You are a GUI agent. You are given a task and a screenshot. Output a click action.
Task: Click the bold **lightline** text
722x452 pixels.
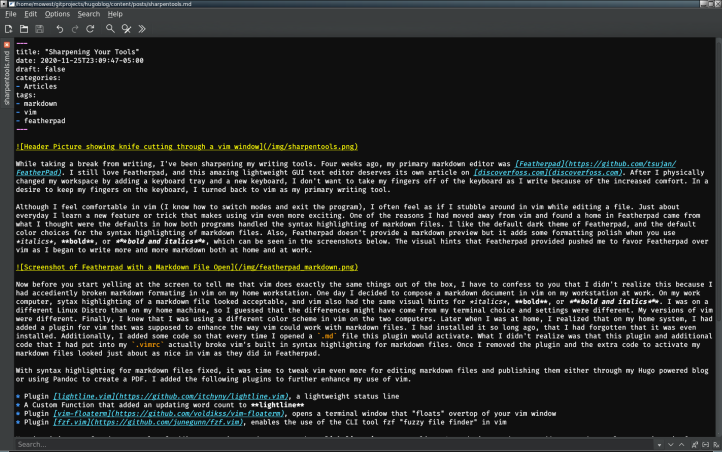tap(278, 405)
